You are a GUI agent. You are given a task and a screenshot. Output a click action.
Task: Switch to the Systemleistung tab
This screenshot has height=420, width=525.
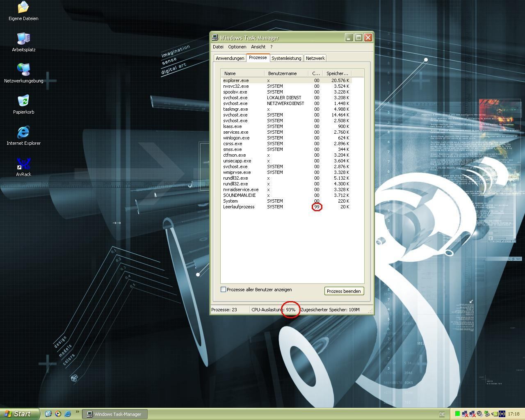286,58
